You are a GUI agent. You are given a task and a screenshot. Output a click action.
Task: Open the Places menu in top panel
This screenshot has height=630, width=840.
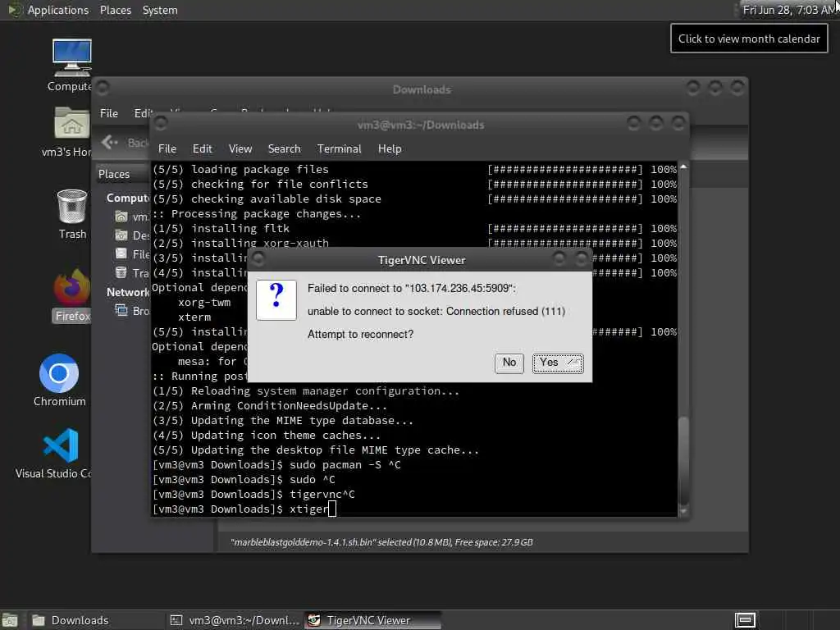pos(115,10)
